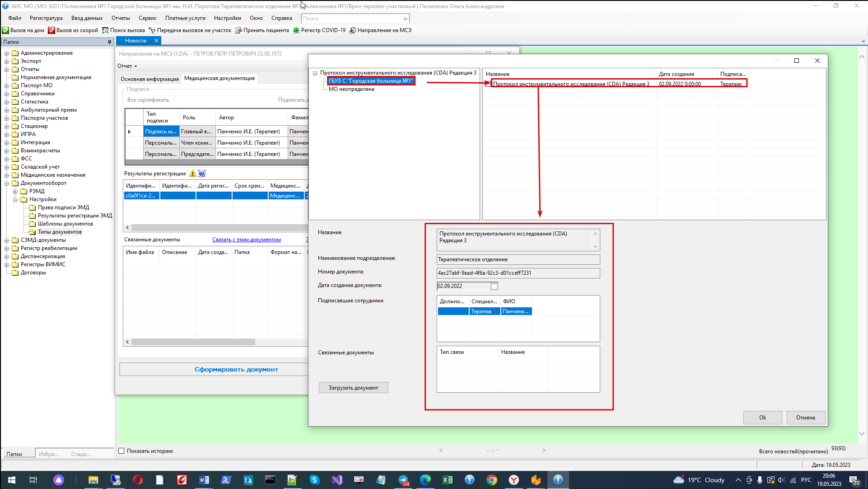Open Google Chrome from the taskbar
This screenshot has height=489, width=868.
(x=492, y=480)
